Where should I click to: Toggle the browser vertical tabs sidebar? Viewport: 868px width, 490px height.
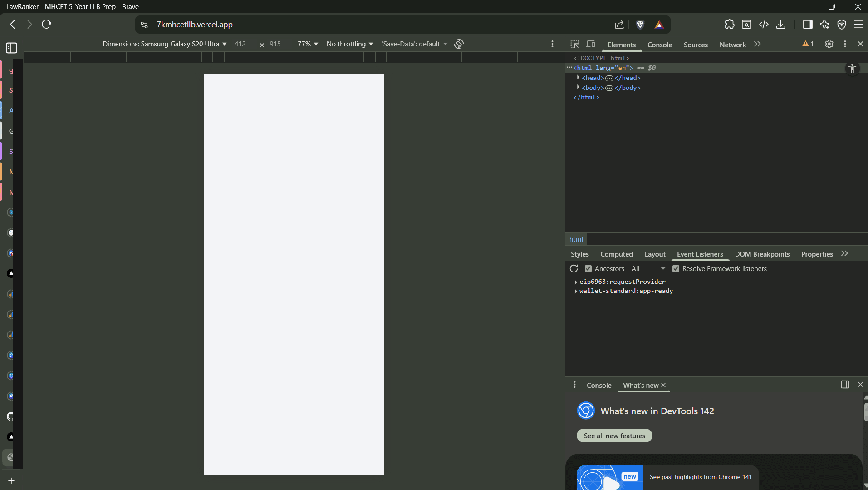[x=12, y=48]
